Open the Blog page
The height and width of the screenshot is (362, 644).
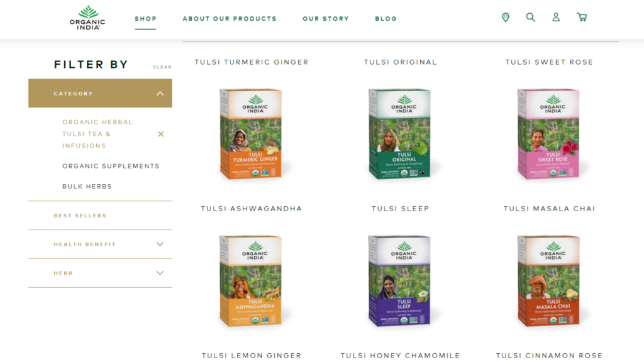click(386, 18)
